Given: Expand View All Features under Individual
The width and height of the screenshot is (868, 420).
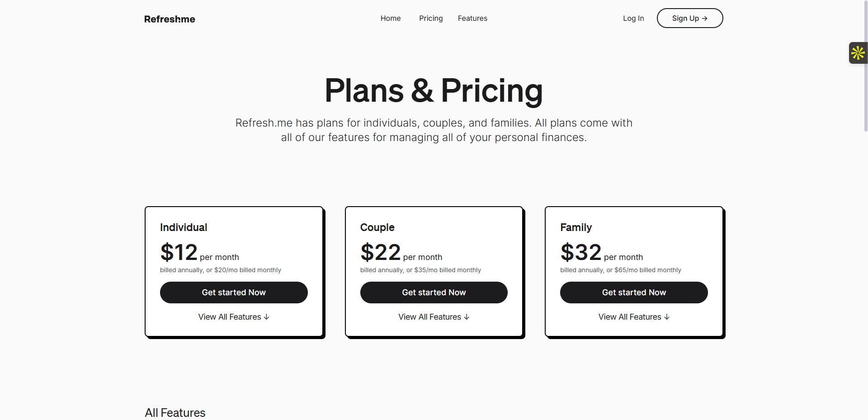Looking at the screenshot, I should [234, 317].
